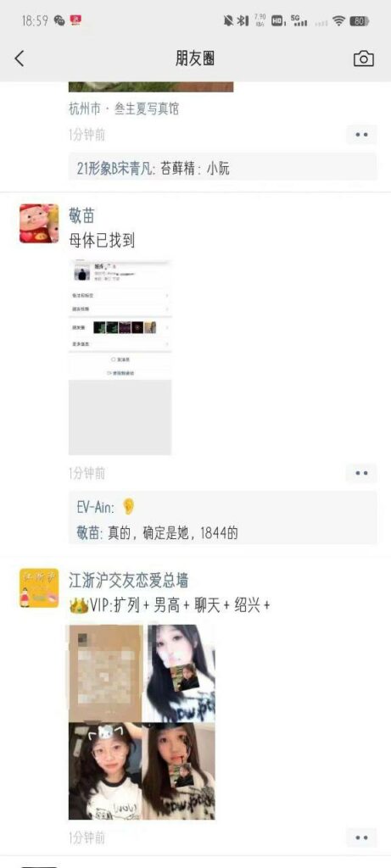The width and height of the screenshot is (391, 868).
Task: Open the 敬苗 username link
Action: (81, 215)
